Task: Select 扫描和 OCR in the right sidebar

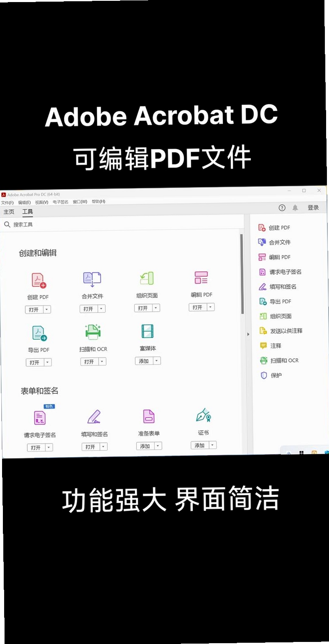Action: [x=279, y=361]
